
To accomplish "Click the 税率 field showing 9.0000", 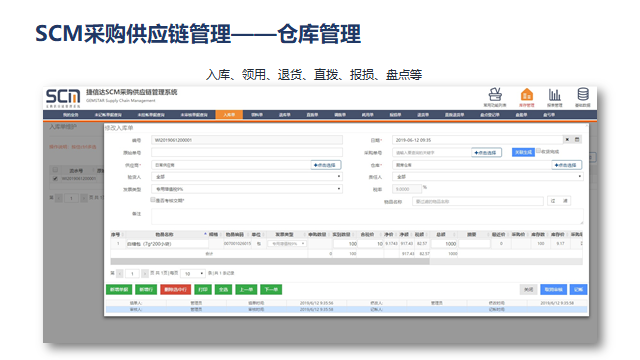I will click(x=407, y=189).
